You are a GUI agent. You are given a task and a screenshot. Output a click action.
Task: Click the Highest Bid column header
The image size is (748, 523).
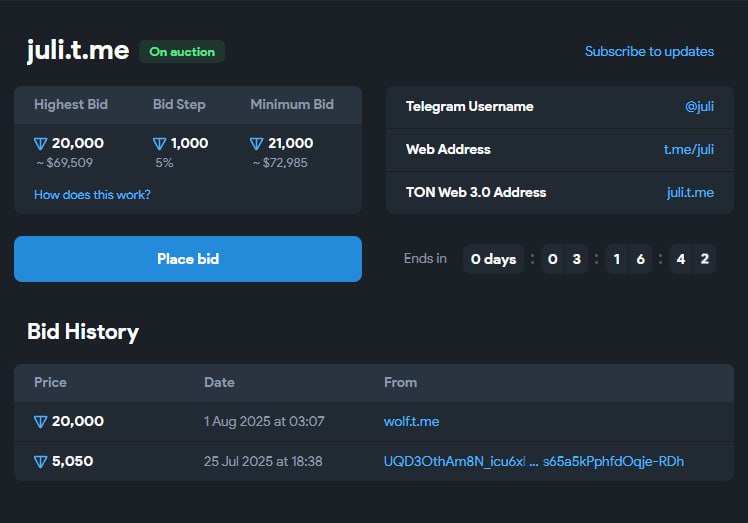[71, 105]
